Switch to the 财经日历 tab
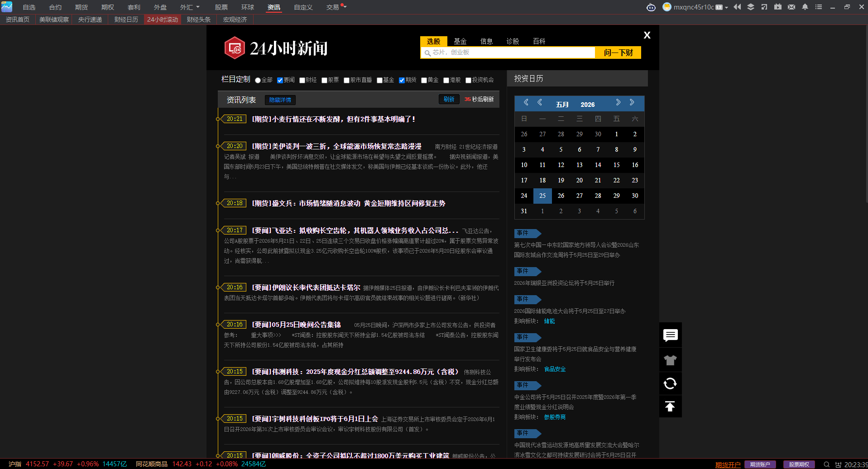 coord(126,19)
